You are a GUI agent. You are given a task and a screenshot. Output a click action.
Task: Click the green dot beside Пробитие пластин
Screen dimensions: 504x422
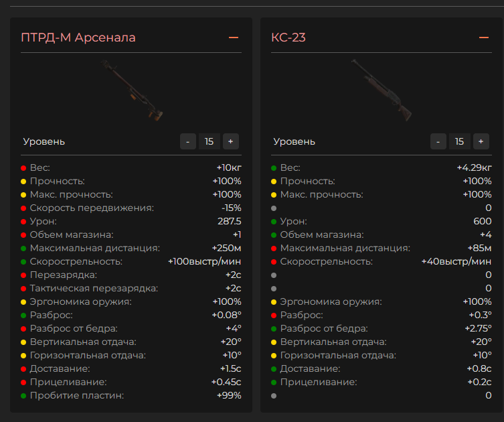(x=23, y=395)
